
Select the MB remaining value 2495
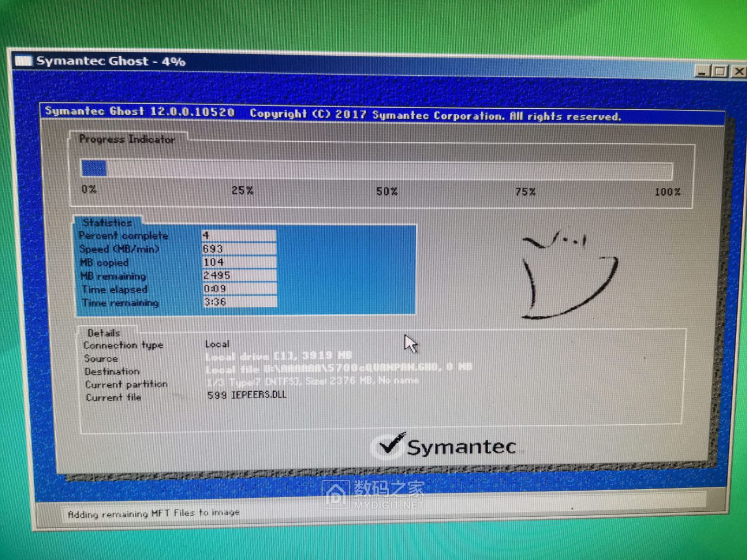pos(239,275)
